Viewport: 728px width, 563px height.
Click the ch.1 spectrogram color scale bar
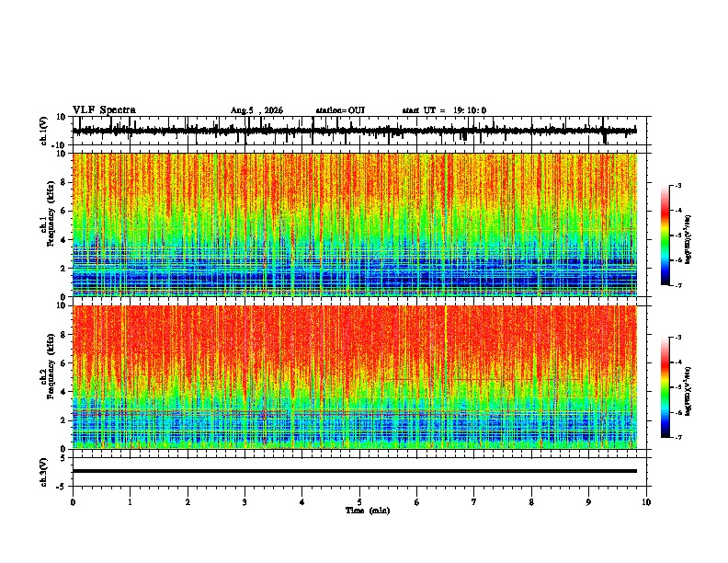tap(665, 236)
